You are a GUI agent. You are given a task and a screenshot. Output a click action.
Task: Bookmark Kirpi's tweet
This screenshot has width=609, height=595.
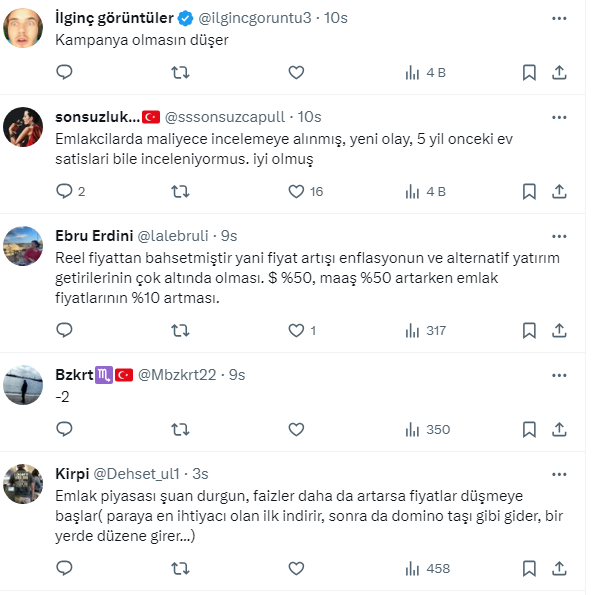[530, 568]
